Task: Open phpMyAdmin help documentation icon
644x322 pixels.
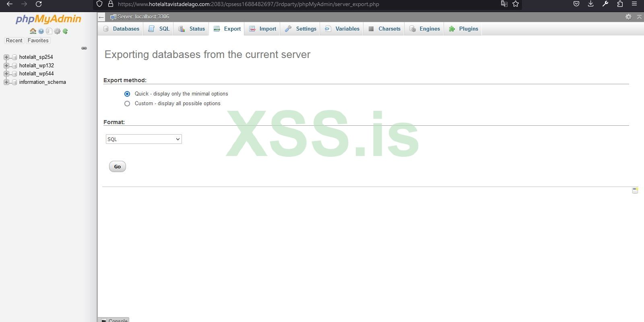Action: tap(41, 31)
